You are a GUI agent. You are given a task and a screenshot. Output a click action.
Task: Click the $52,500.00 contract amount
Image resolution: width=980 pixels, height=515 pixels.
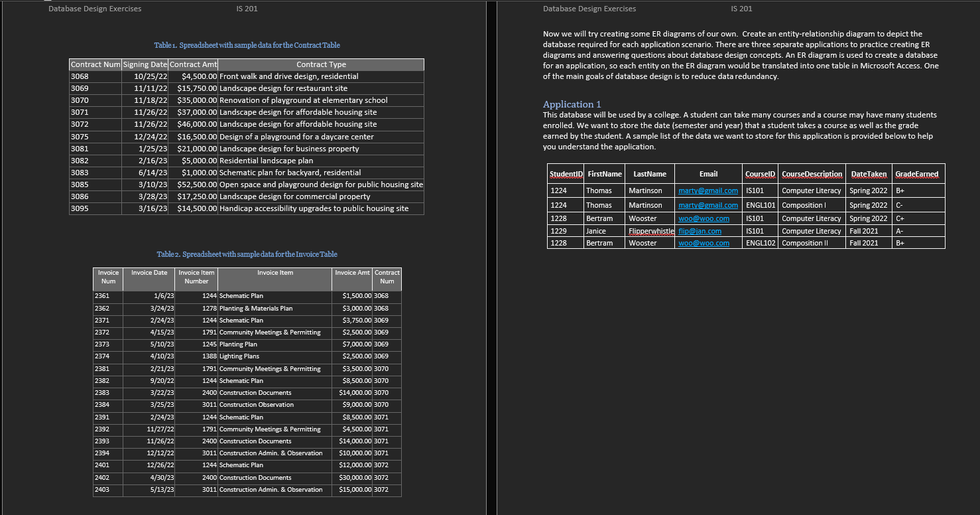[197, 184]
